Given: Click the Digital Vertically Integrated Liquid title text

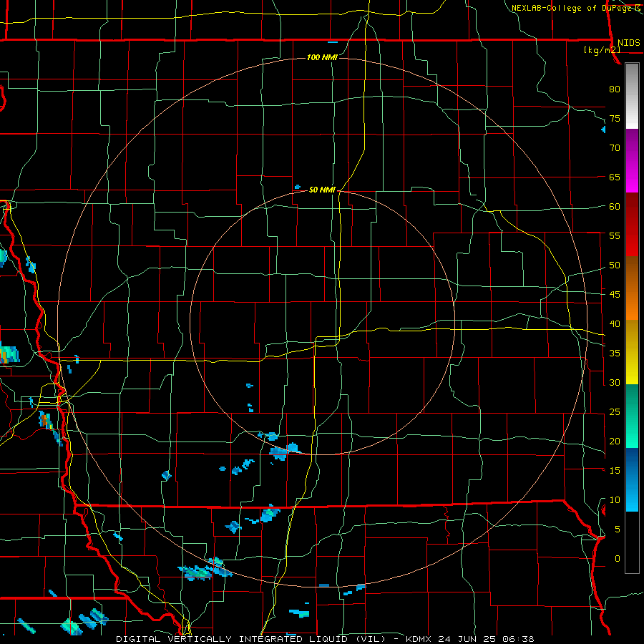Looking at the screenshot, I should pyautogui.click(x=251, y=639).
